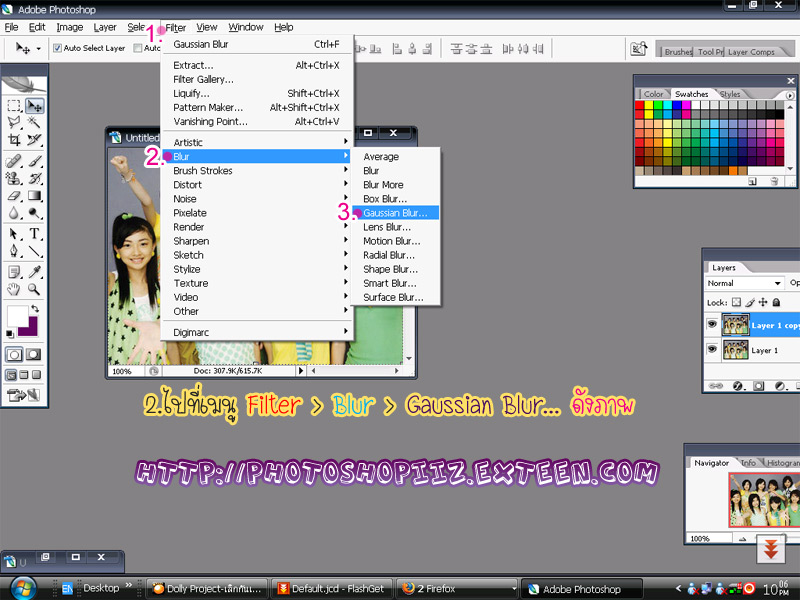Select the Move tool in toolbox
Screen dimensions: 800x600
(35, 106)
